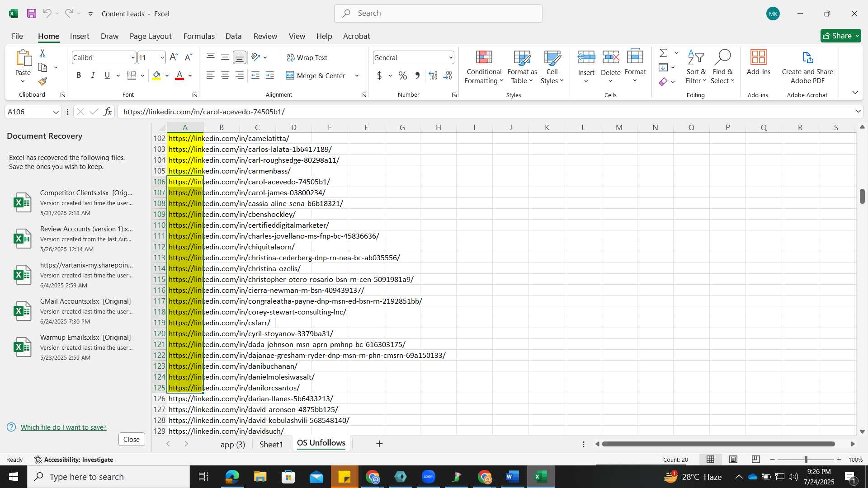Open the Calibri font name dropdown
The width and height of the screenshot is (868, 488).
[133, 58]
